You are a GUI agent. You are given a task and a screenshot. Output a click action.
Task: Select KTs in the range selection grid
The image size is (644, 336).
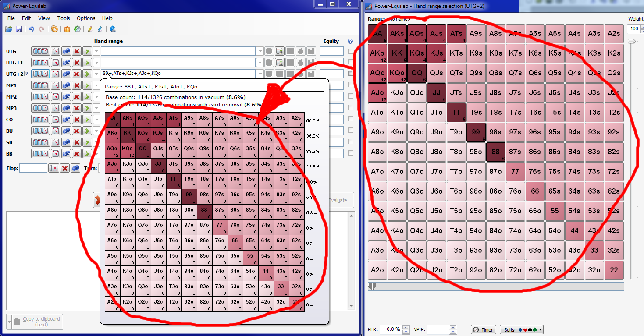[456, 53]
